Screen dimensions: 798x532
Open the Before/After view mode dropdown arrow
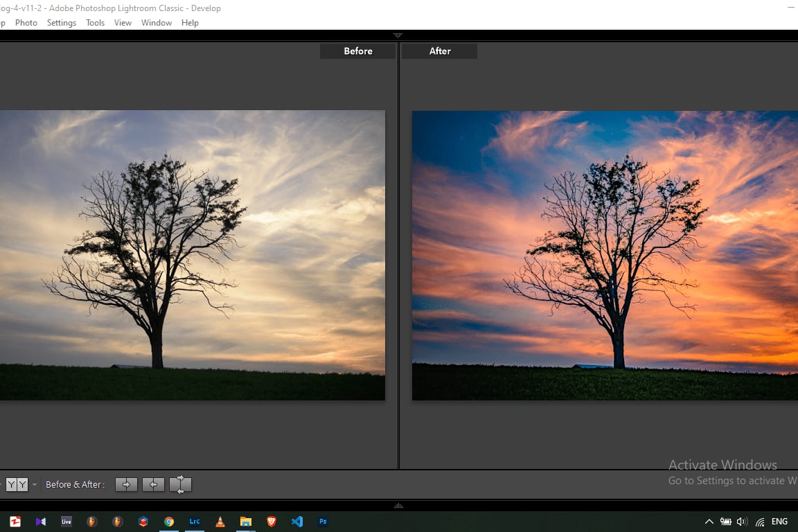click(35, 485)
